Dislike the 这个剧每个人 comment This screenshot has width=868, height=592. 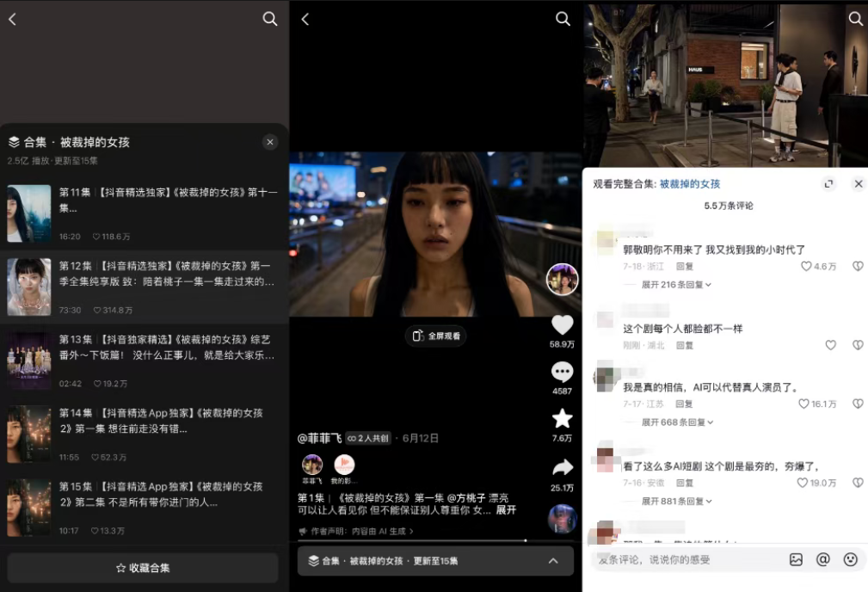click(x=858, y=346)
